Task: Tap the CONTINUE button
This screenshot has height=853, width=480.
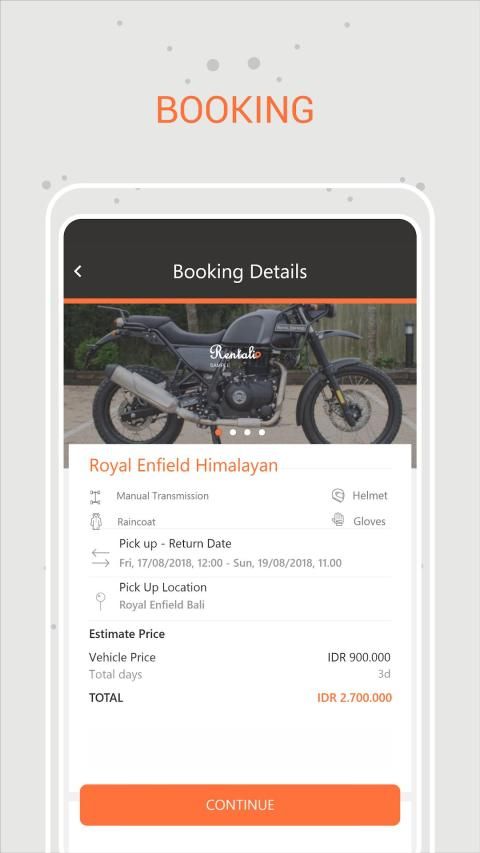Action: pyautogui.click(x=240, y=805)
